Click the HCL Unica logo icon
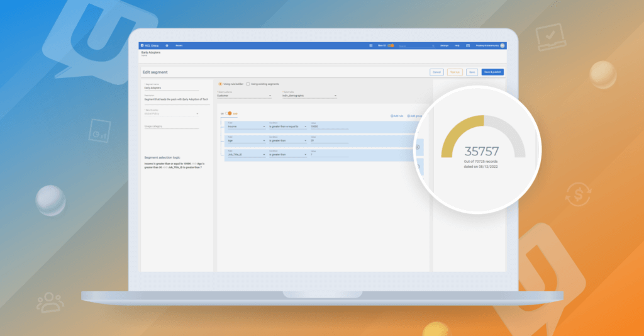The width and height of the screenshot is (644, 336). coord(142,45)
